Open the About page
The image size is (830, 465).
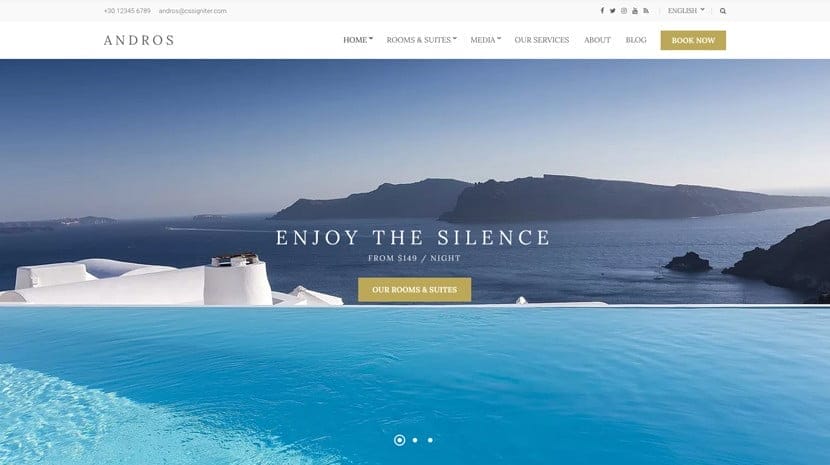(x=597, y=40)
